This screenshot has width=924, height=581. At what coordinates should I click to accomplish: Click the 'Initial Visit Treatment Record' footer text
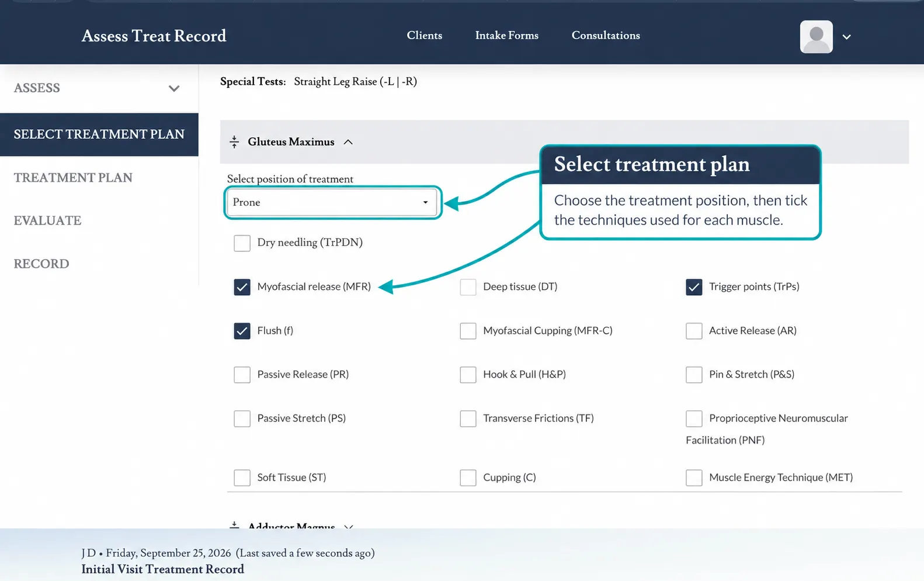pyautogui.click(x=163, y=569)
